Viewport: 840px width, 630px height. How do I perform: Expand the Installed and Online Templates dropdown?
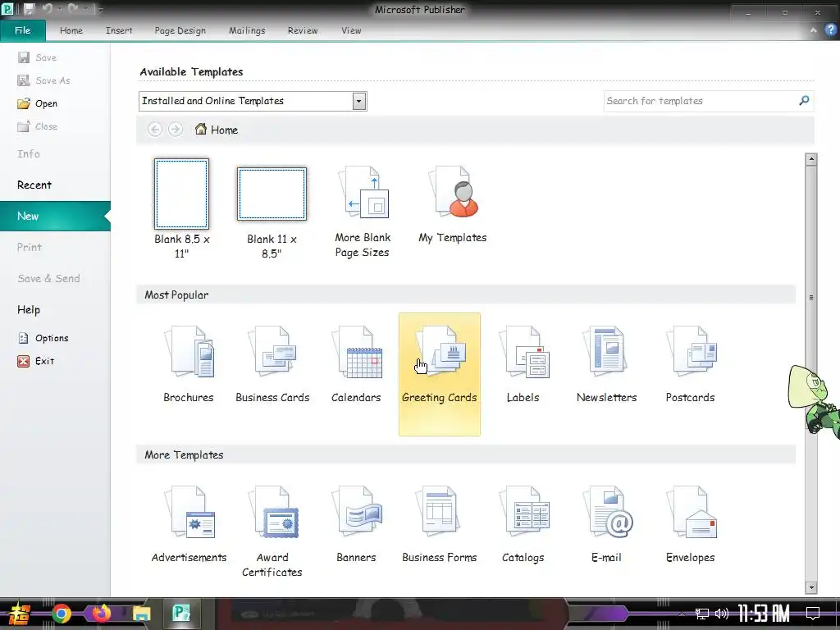[x=359, y=101]
